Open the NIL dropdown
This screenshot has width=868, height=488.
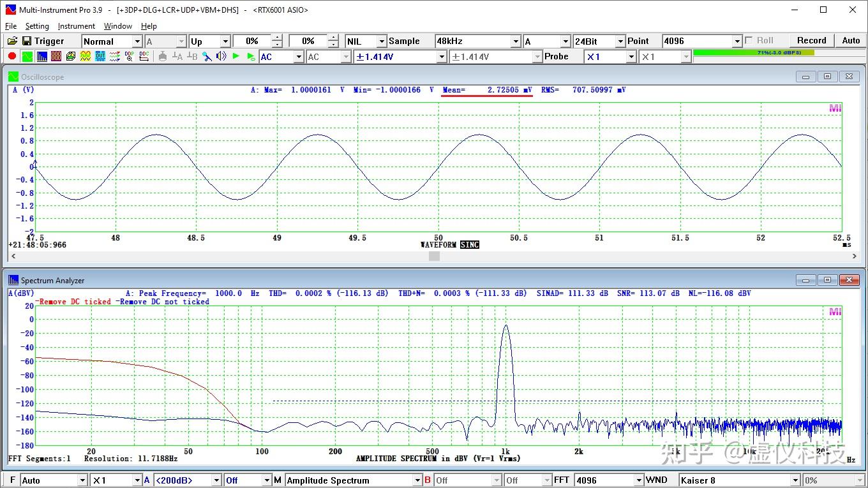381,41
